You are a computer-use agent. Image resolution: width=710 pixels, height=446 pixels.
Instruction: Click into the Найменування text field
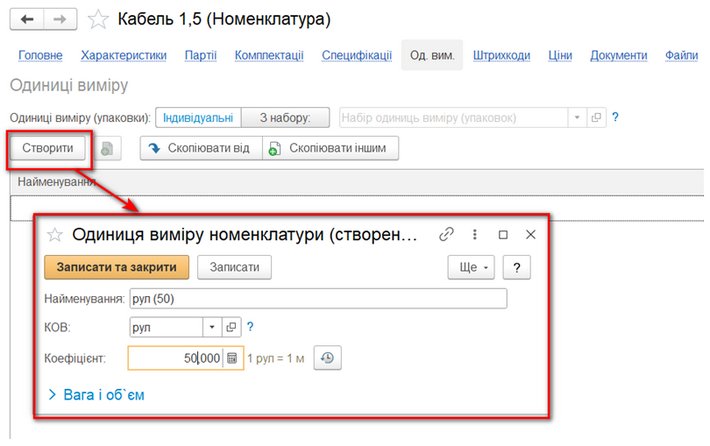pos(318,298)
